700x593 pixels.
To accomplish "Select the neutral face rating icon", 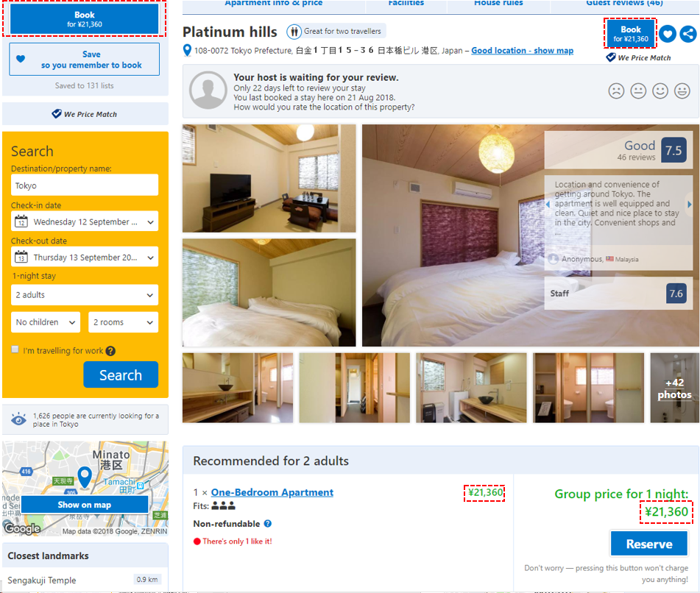I will click(x=638, y=90).
